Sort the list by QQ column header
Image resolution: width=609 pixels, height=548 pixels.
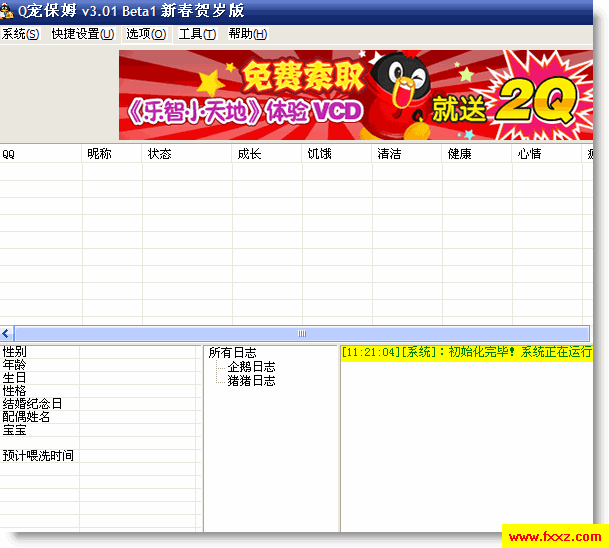40,154
